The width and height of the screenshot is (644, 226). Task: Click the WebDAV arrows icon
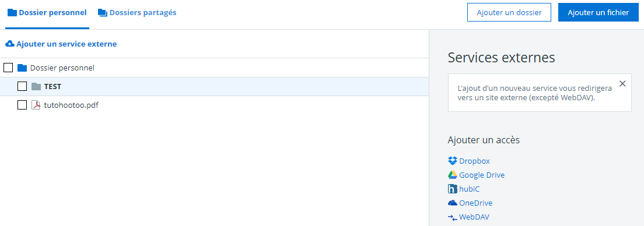[x=452, y=217]
